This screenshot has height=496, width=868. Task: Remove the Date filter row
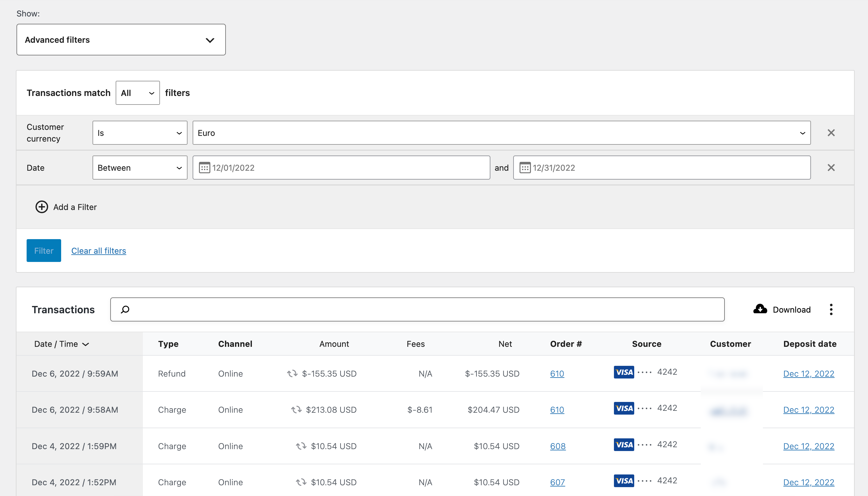(x=831, y=167)
